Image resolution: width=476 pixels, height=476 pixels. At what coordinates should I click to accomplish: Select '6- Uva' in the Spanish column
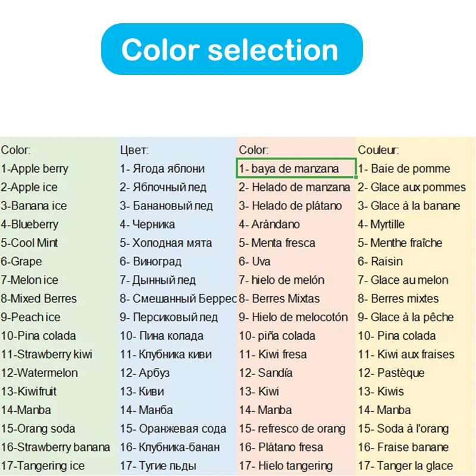[255, 261]
